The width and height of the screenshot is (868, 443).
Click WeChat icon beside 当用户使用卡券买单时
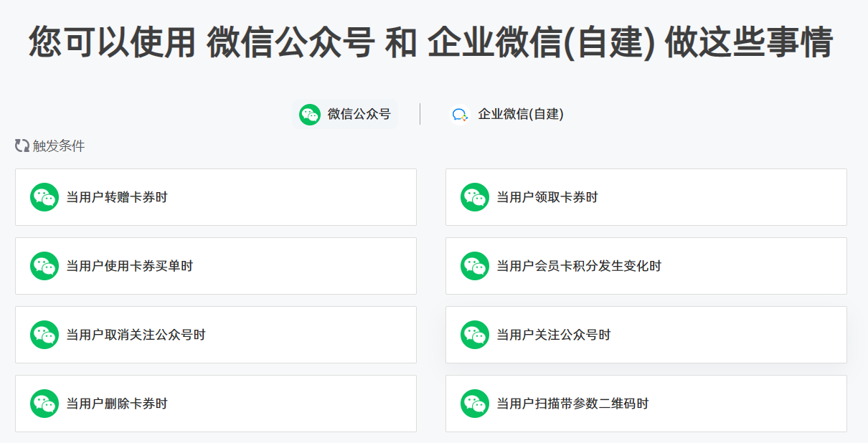pos(44,266)
